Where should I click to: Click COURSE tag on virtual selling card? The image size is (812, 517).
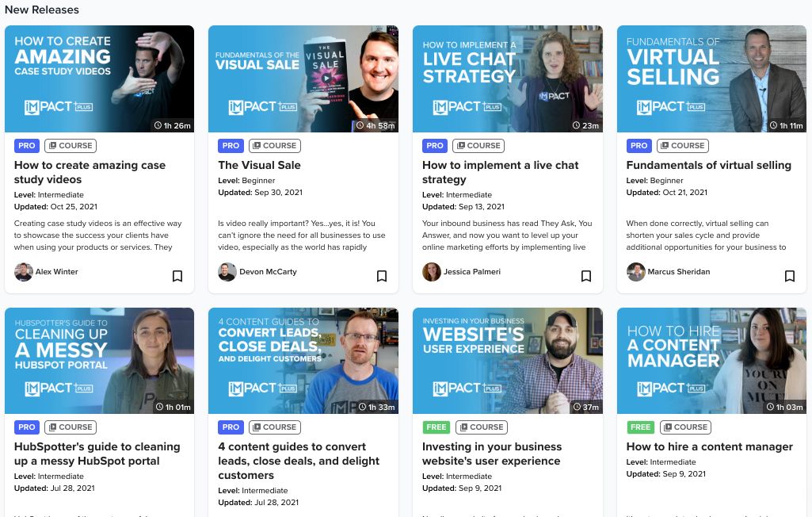point(683,146)
